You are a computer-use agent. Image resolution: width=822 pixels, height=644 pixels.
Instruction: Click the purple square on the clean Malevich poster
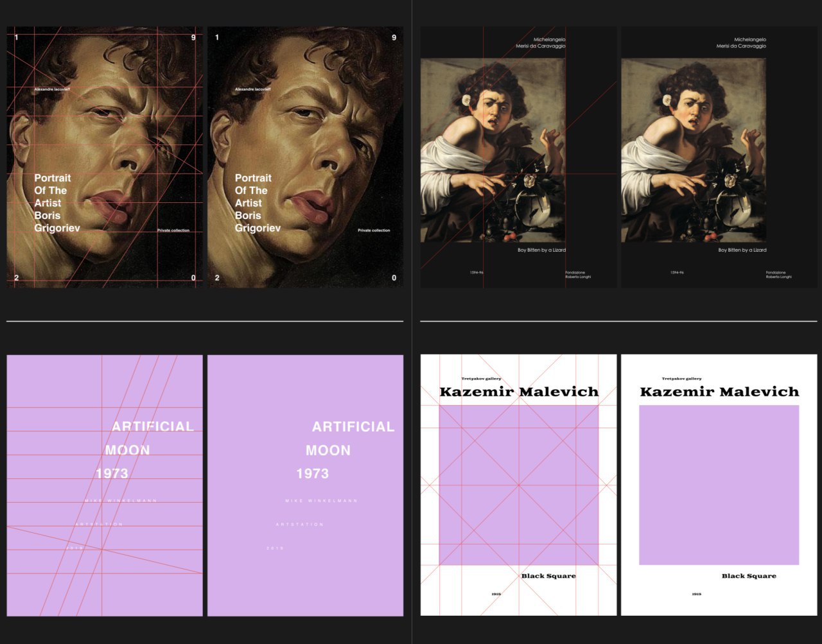click(719, 485)
